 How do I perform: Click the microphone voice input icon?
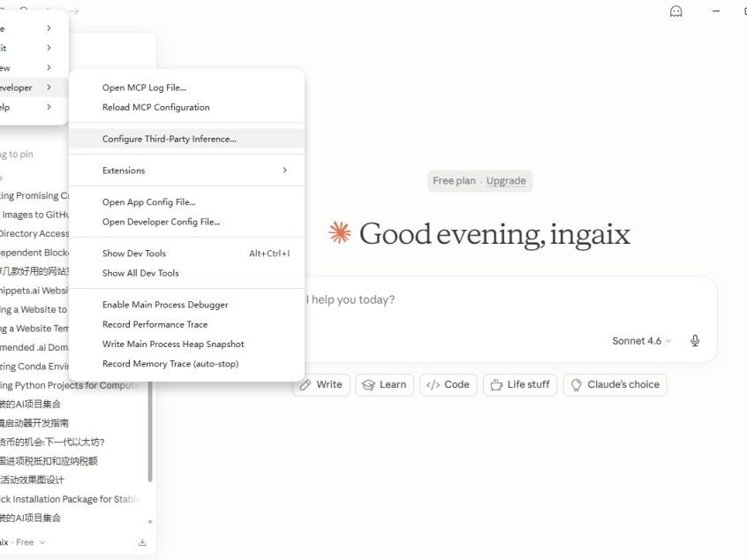(695, 340)
